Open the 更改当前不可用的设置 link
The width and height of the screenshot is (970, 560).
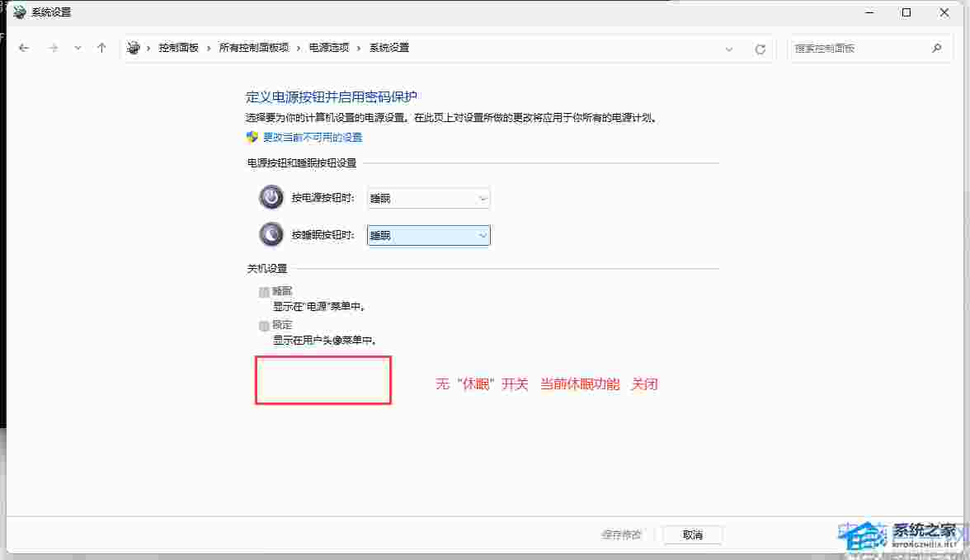(313, 137)
